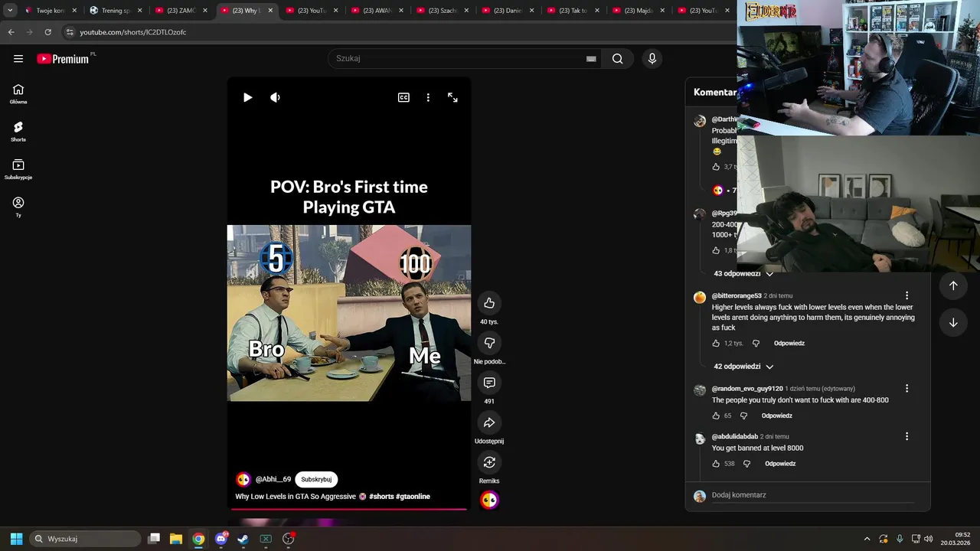The height and width of the screenshot is (551, 980).
Task: Go to the previous Short
Action: pyautogui.click(x=953, y=285)
